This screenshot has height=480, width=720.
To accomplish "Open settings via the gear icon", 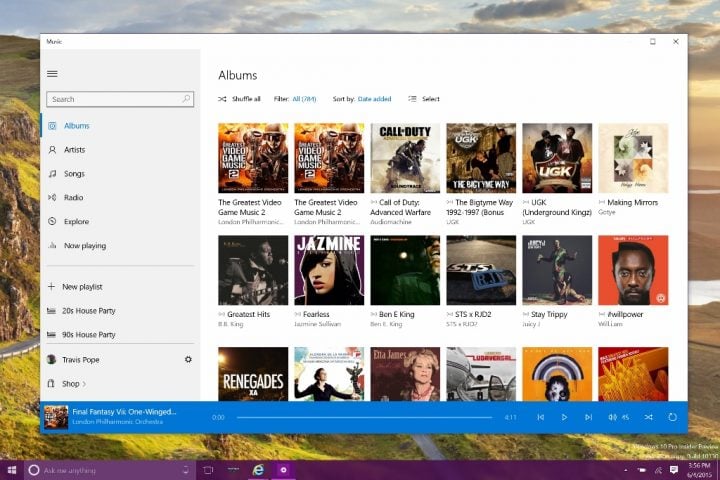I will click(x=188, y=359).
